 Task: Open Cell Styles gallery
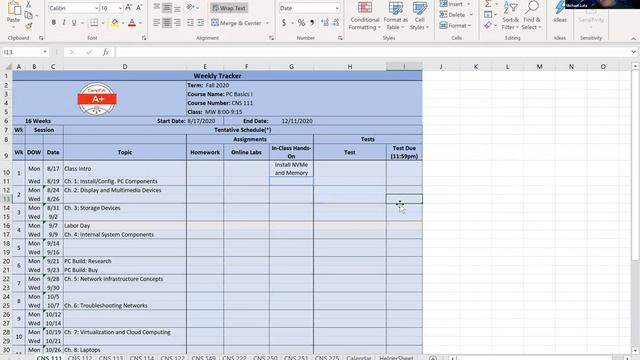(x=419, y=16)
